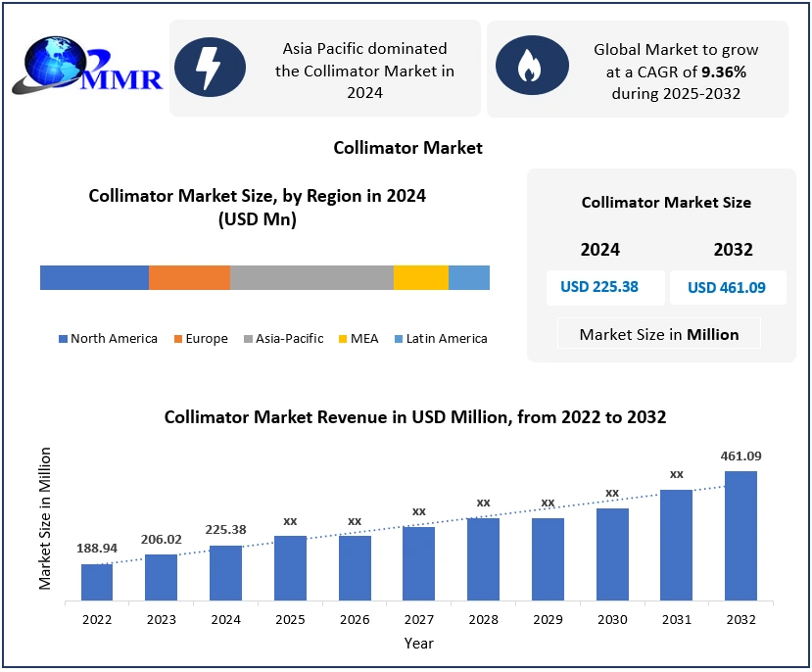This screenshot has width=812, height=672.
Task: Click the Market Size in Million box
Action: [658, 334]
